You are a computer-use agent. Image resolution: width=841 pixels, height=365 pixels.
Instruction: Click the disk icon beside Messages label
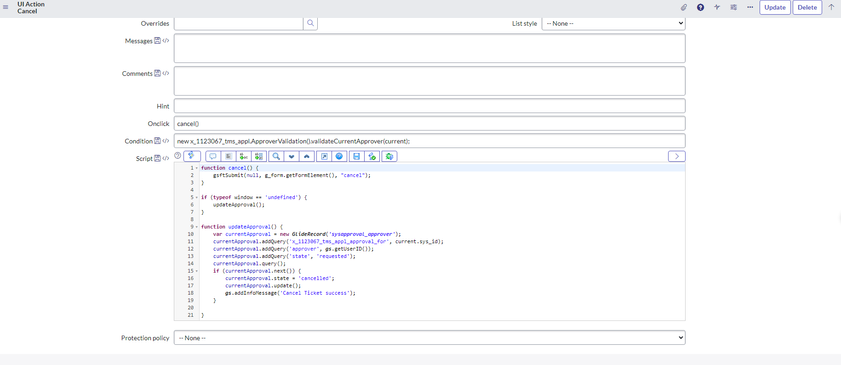click(x=158, y=41)
